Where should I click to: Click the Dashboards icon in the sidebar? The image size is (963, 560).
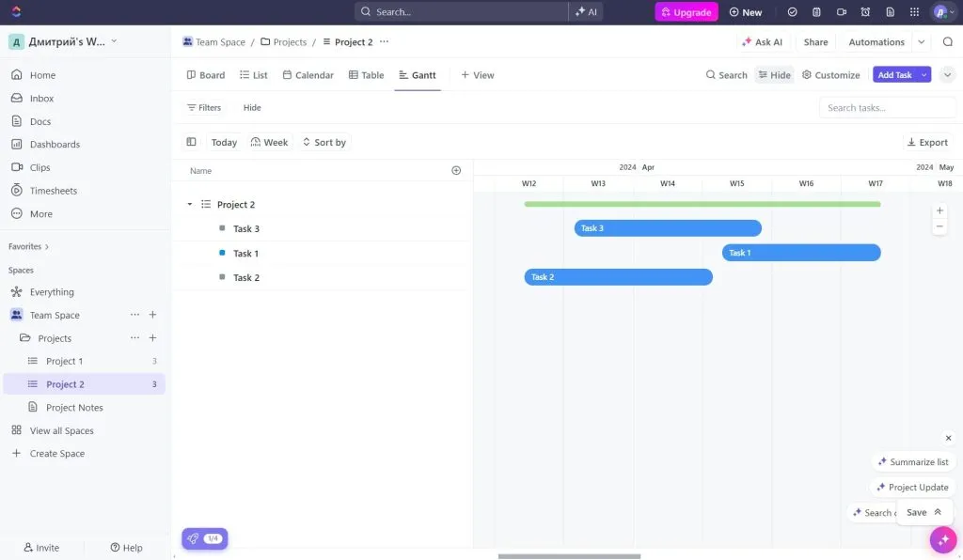click(16, 144)
